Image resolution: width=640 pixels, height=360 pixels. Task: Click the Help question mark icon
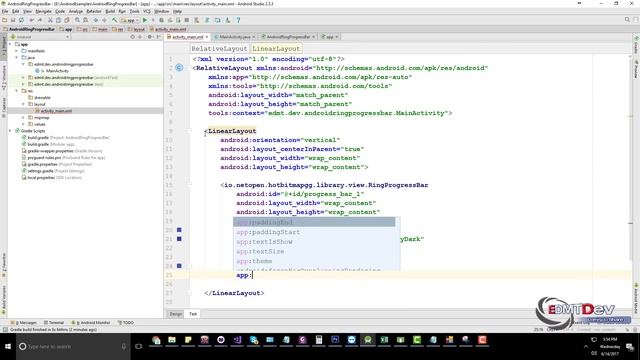[x=238, y=20]
